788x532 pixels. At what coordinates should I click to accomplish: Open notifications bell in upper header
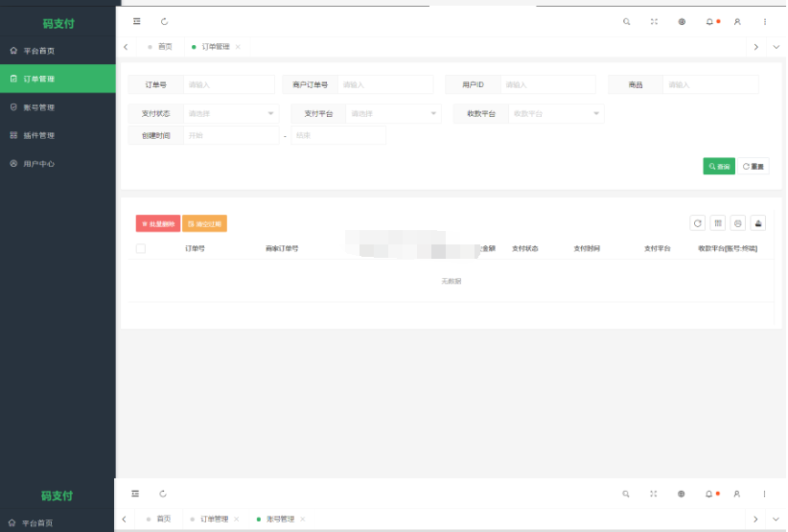(x=709, y=22)
